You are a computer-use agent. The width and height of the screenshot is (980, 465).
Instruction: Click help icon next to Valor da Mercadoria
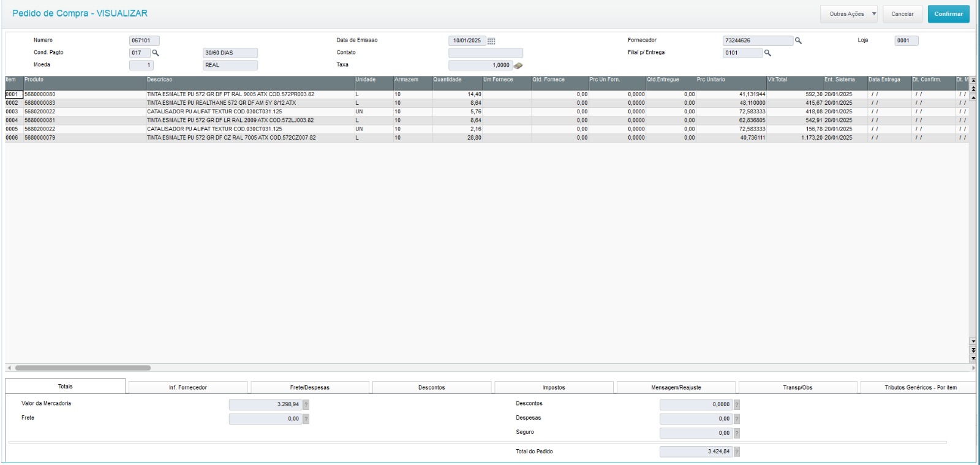click(306, 405)
